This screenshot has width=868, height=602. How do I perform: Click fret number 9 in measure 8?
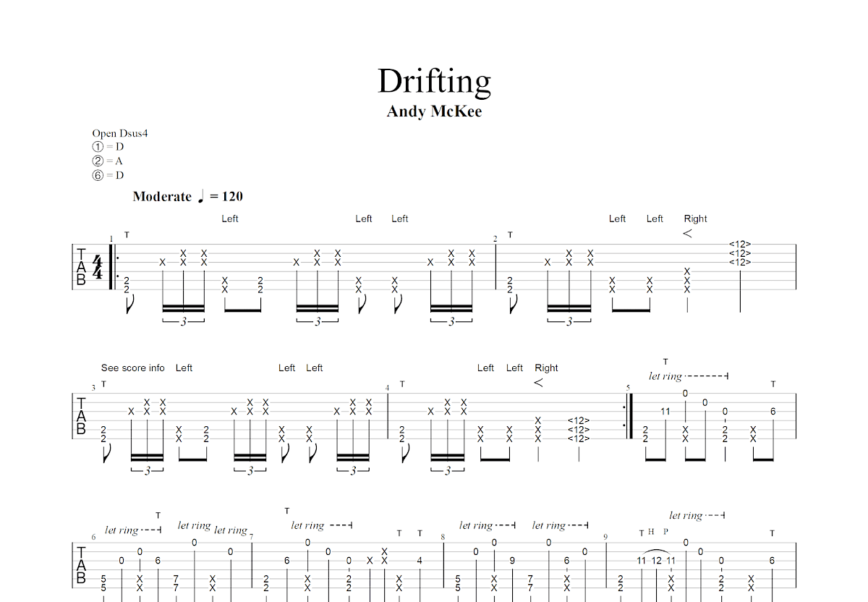pos(512,560)
